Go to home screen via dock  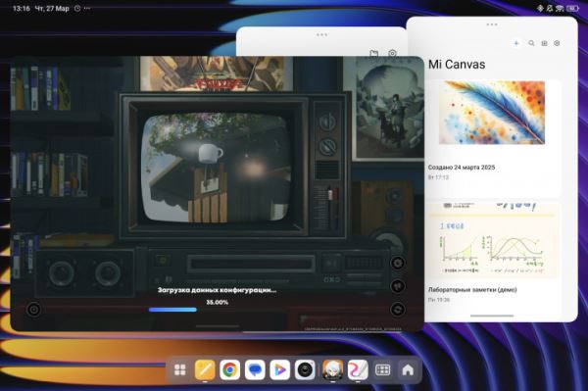[408, 369]
